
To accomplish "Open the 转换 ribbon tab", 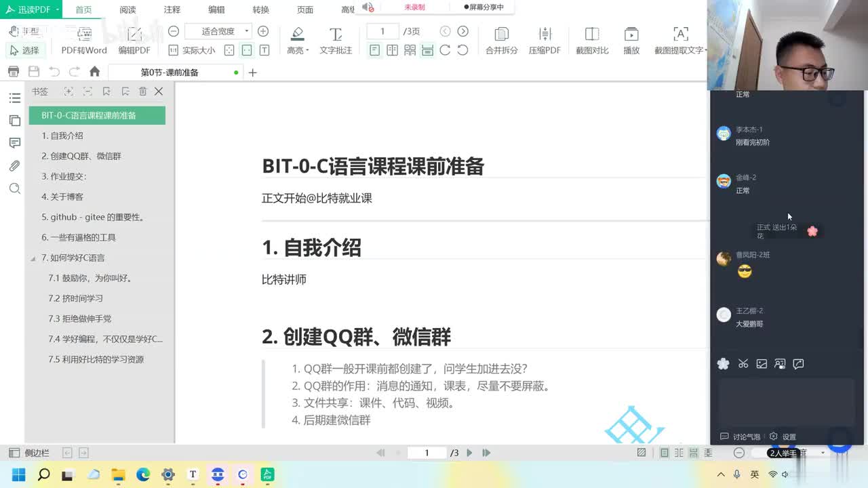I will pos(260,9).
